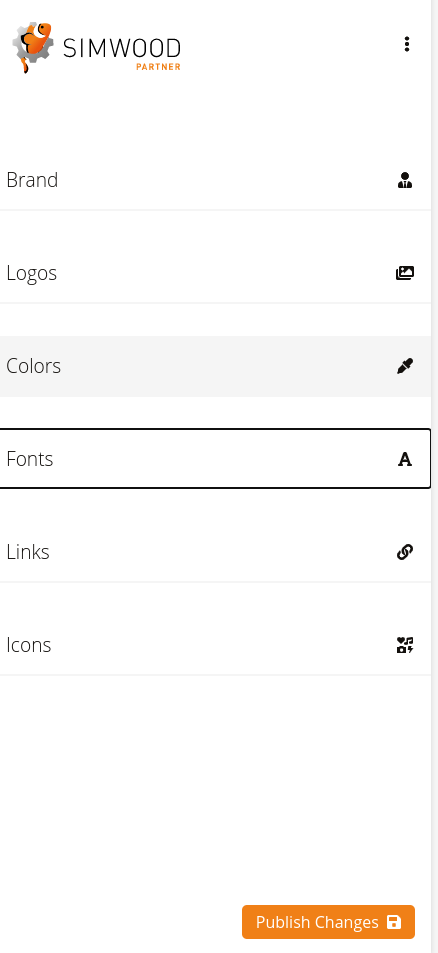Click the orange PARTNER label

[x=158, y=67]
